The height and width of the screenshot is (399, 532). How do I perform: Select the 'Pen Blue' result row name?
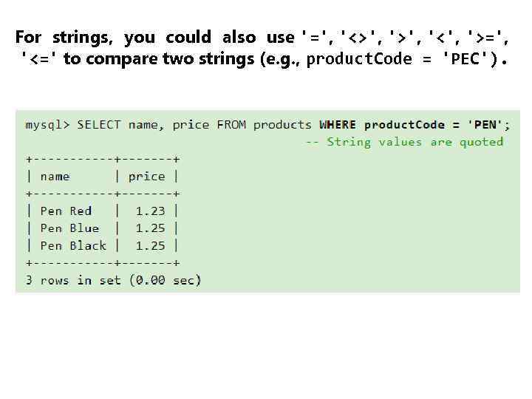[69, 228]
